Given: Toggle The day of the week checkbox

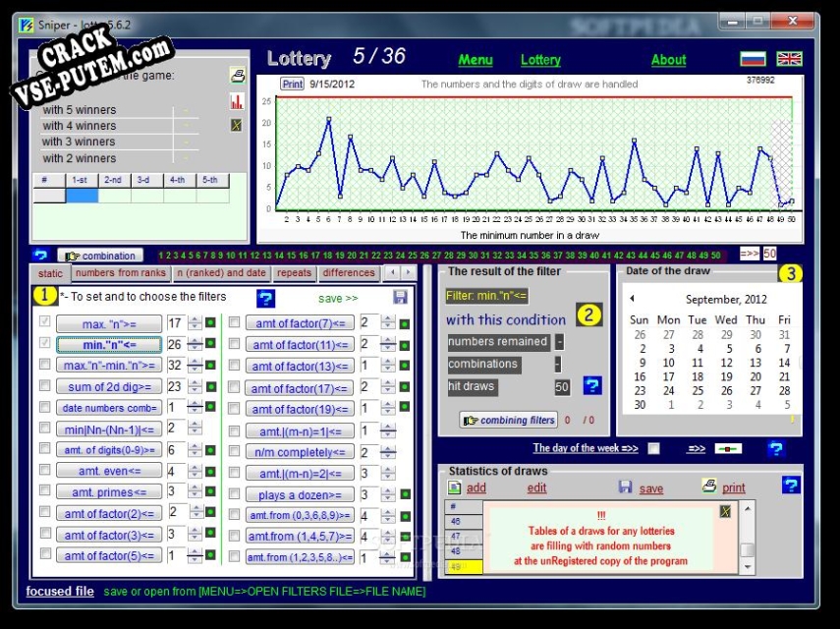Looking at the screenshot, I should click(x=653, y=448).
